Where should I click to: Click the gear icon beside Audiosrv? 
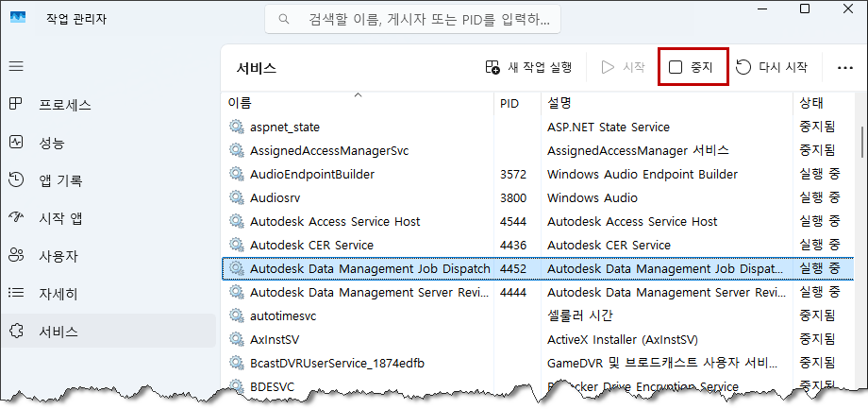pos(236,197)
